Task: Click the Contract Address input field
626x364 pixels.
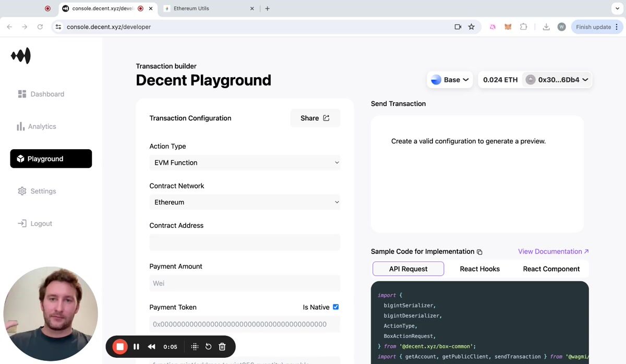Action: [x=245, y=242]
